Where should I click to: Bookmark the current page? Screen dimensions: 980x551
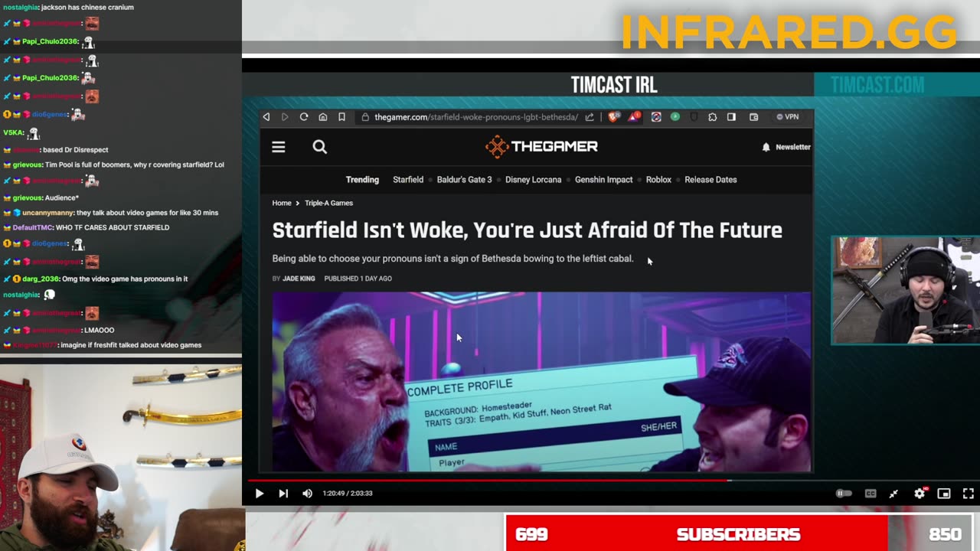pos(341,117)
